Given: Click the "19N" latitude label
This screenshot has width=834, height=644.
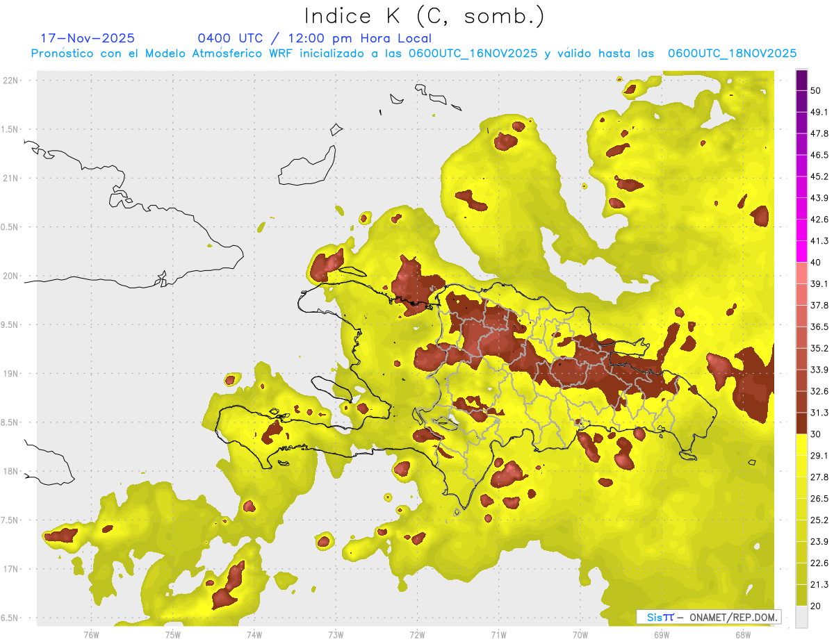Looking at the screenshot, I should [11, 374].
